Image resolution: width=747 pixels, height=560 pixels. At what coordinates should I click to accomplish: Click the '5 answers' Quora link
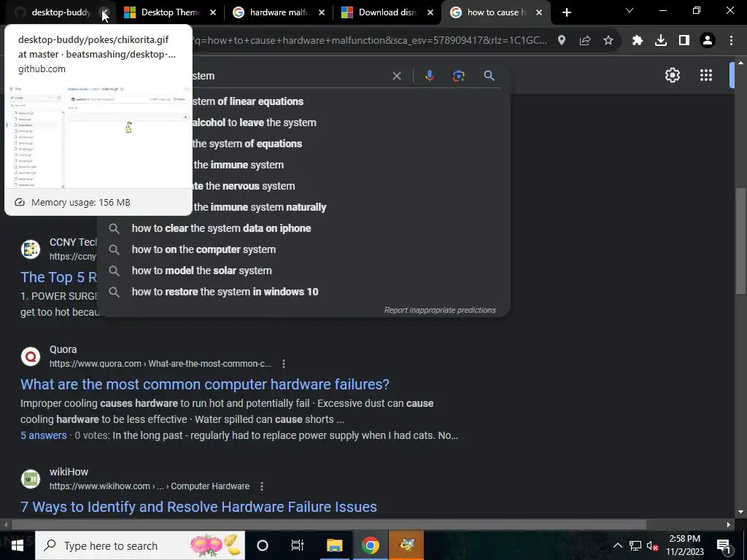(x=43, y=435)
